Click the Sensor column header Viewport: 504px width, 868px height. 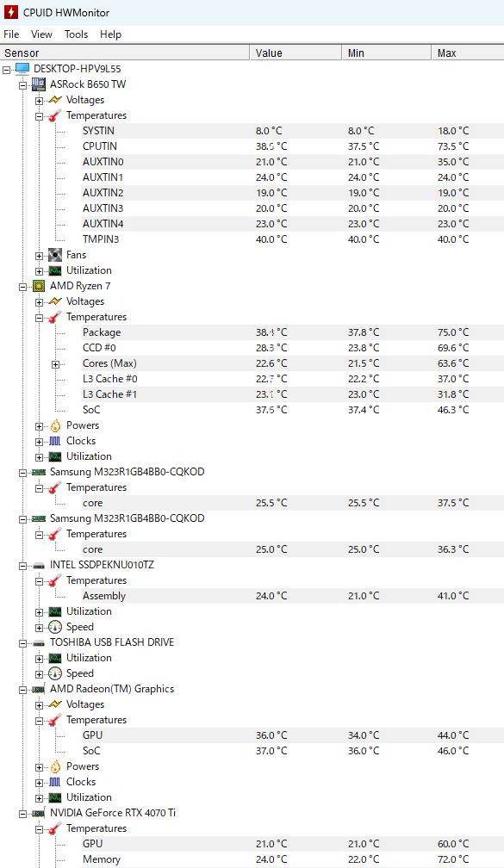(125, 53)
